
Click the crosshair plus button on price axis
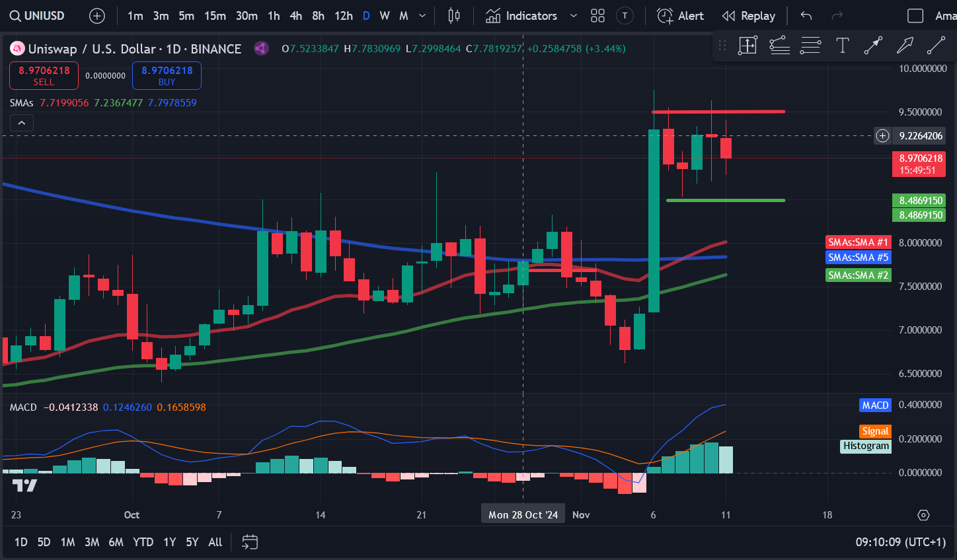tap(882, 136)
